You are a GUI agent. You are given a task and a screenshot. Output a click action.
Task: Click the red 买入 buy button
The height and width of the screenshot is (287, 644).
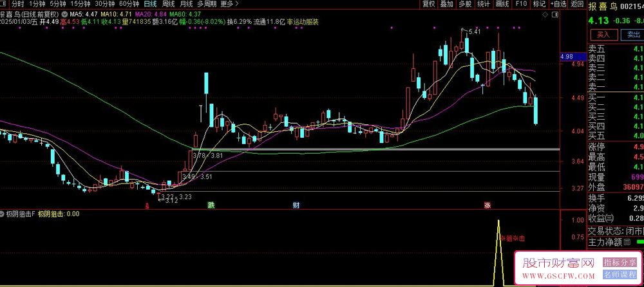[x=603, y=35]
